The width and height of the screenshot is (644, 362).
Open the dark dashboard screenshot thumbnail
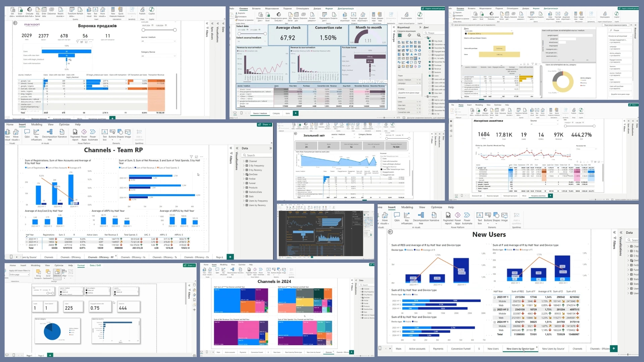click(x=325, y=231)
